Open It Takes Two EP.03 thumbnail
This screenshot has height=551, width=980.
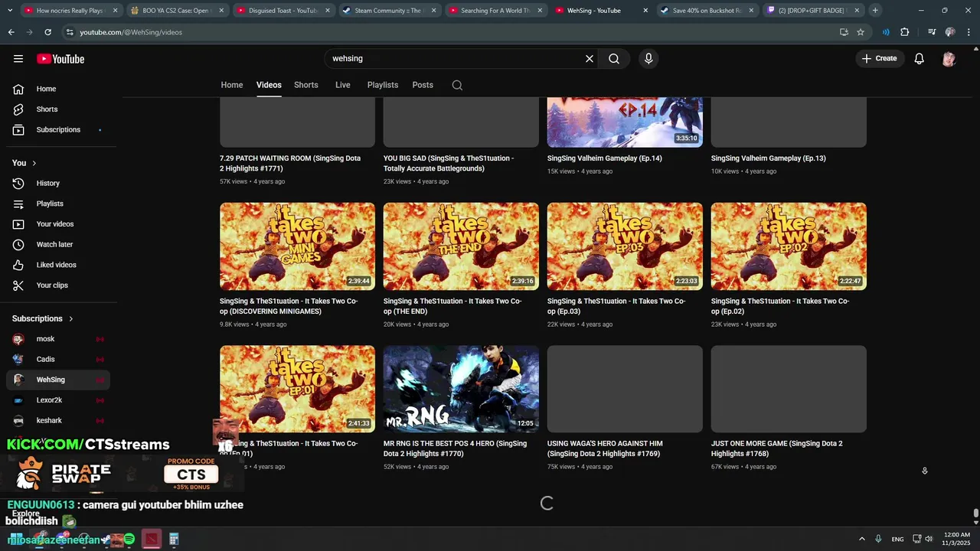pyautogui.click(x=625, y=246)
